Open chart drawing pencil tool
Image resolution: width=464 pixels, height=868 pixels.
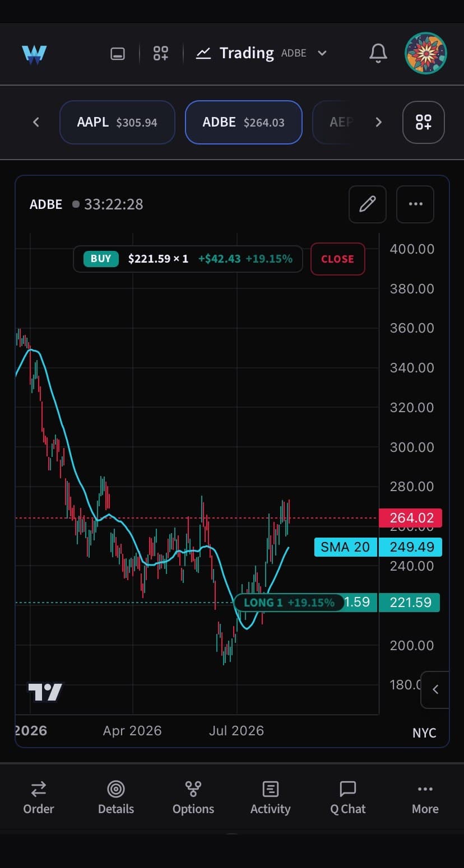[x=368, y=204]
